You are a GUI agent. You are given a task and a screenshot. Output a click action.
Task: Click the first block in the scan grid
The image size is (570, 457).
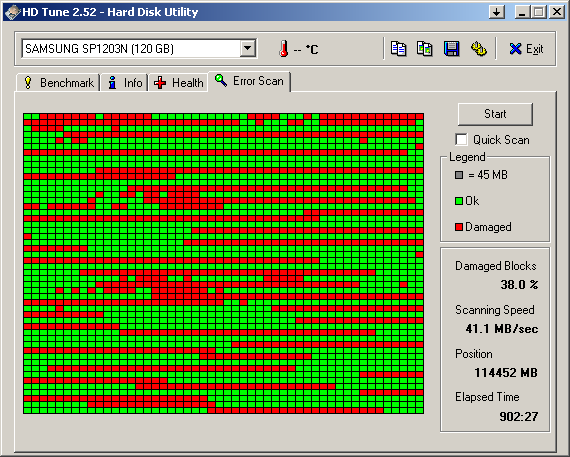click(28, 117)
